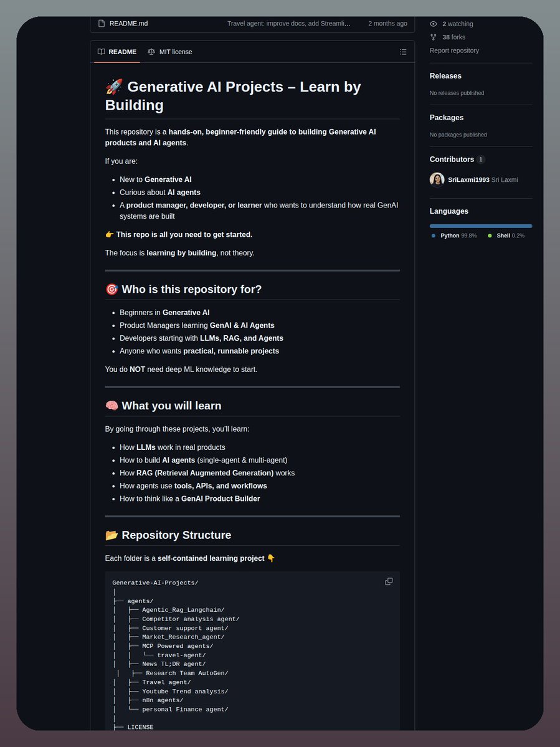Screen dimensions: 560x747
Task: Click 'What you will learn' heading
Action: tap(171, 406)
